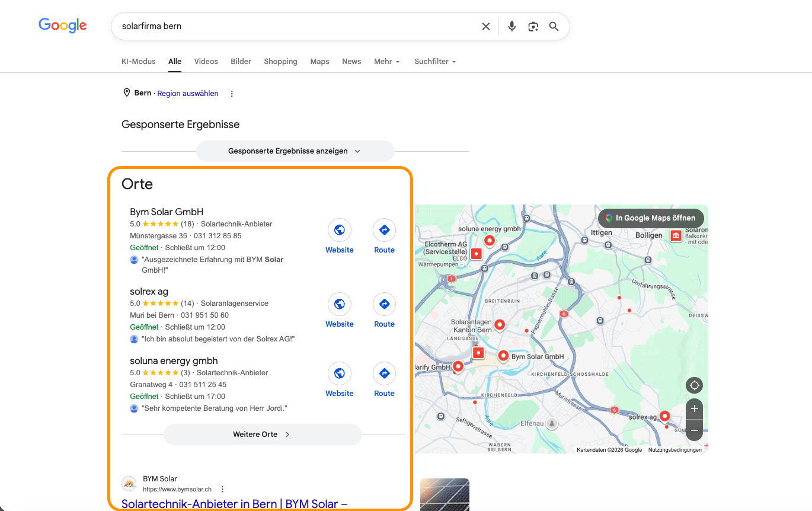Click into the search input field
Screen dimensions: 812x511
tap(296, 26)
